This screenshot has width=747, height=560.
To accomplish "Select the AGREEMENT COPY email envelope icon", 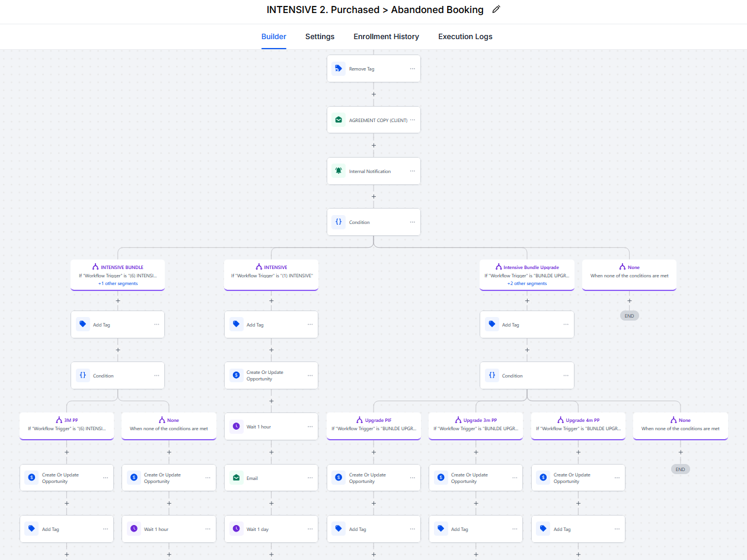I will [339, 120].
